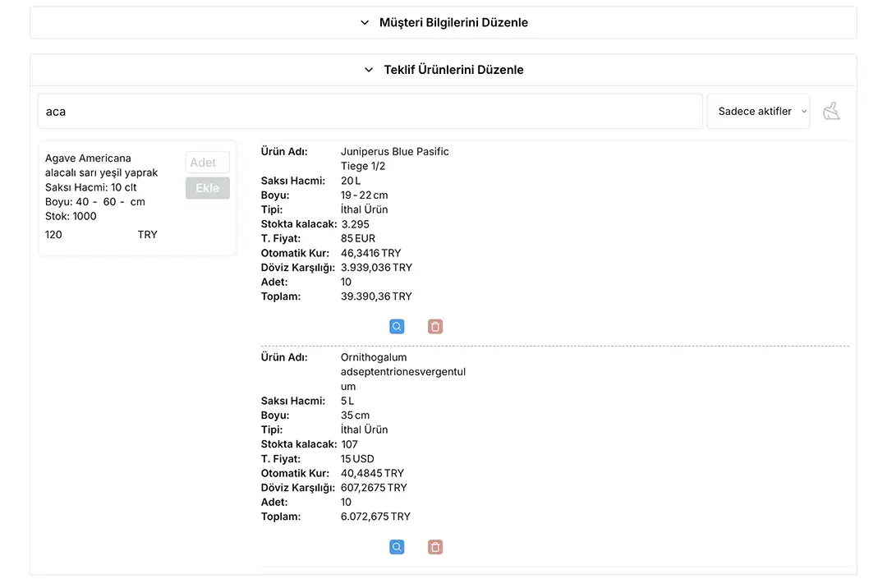Focus the product search field containing "aca"
The height and width of the screenshot is (588, 887).
point(370,112)
